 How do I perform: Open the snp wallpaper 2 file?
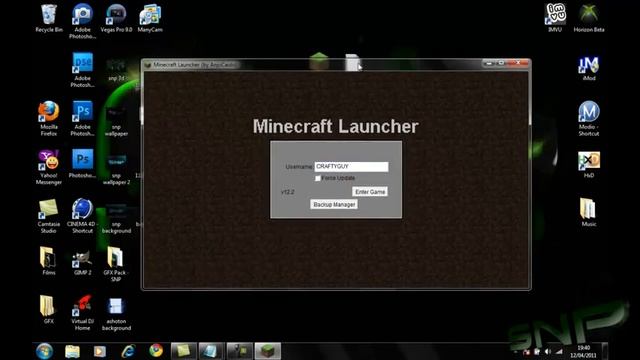tap(116, 169)
